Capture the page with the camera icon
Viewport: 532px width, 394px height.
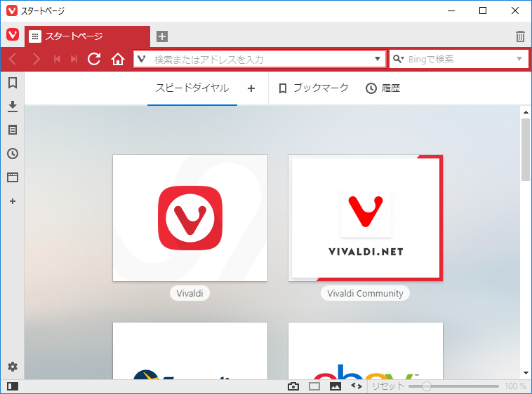pyautogui.click(x=293, y=386)
